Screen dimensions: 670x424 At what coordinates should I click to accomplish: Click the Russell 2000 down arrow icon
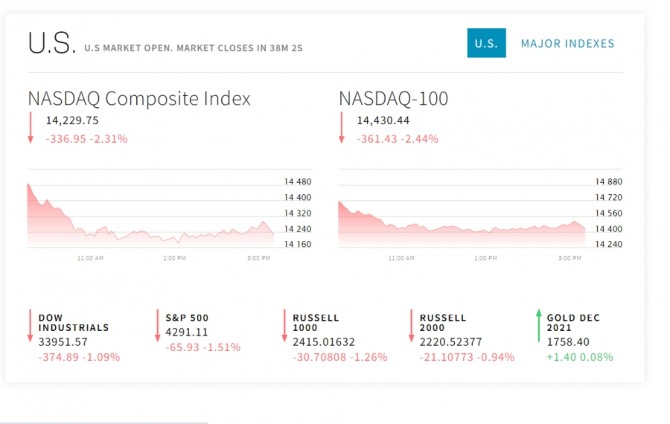coord(411,327)
